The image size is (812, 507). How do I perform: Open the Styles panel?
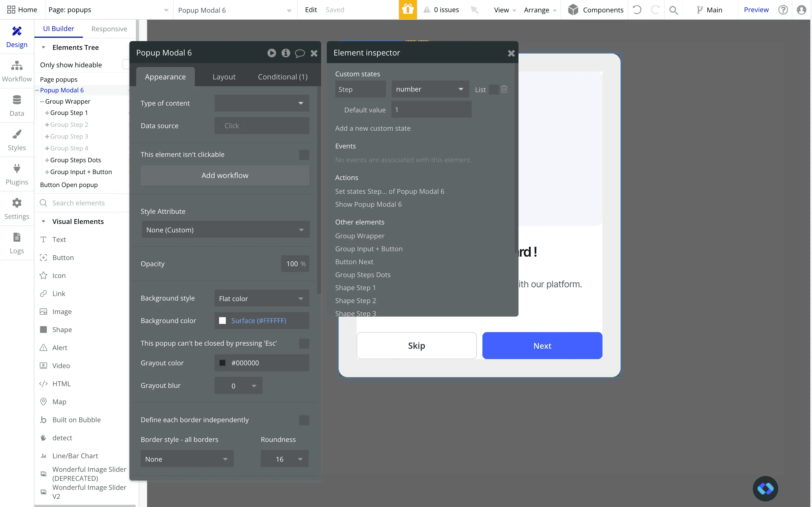[x=17, y=139]
